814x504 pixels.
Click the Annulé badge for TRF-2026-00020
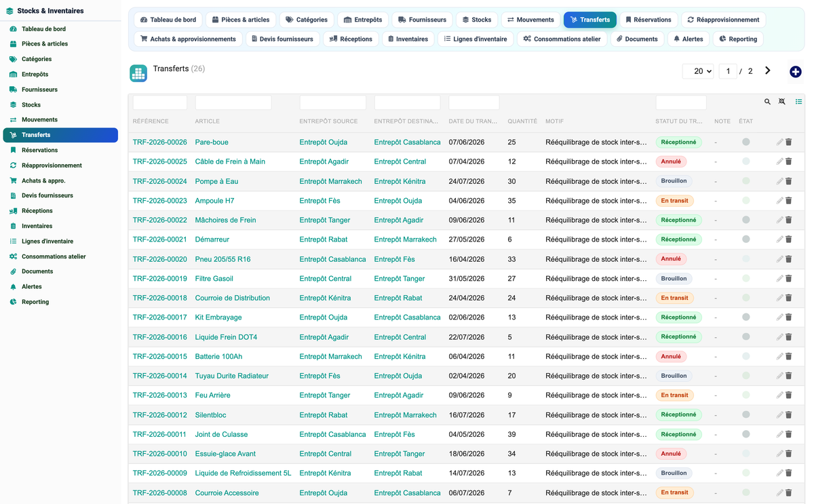point(671,259)
